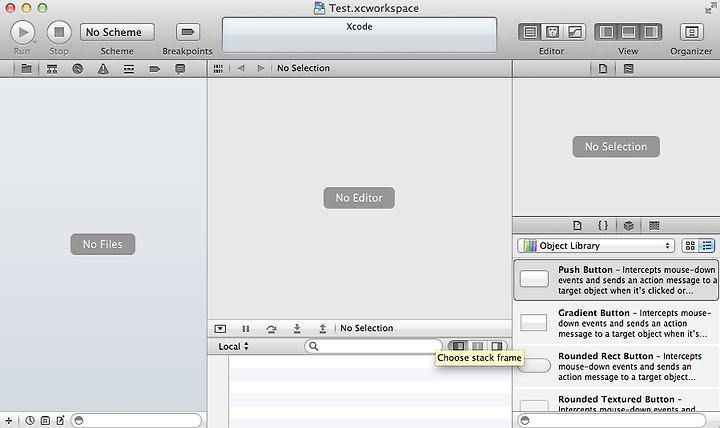This screenshot has height=428, width=720.
Task: Show the Log navigator
Action: tap(180, 69)
